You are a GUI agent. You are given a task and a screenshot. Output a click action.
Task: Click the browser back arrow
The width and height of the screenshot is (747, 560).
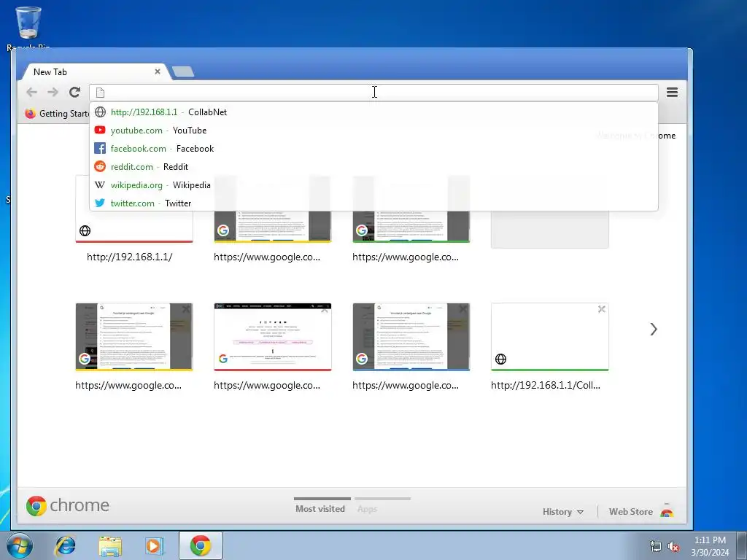(x=32, y=92)
